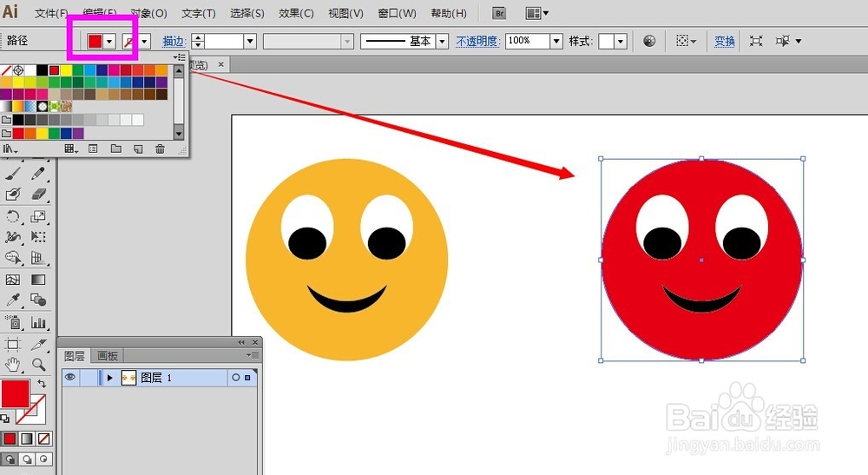
Task: Click the 描边 link
Action: coord(174,41)
